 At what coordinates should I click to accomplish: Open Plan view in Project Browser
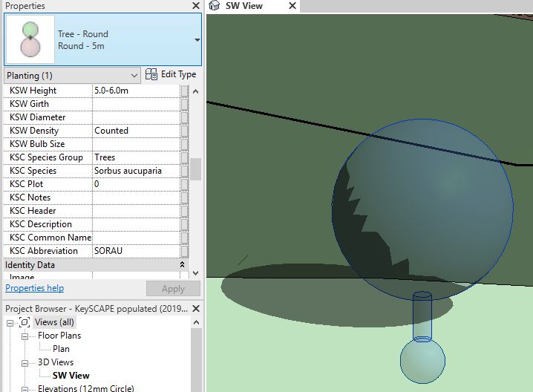coord(61,349)
